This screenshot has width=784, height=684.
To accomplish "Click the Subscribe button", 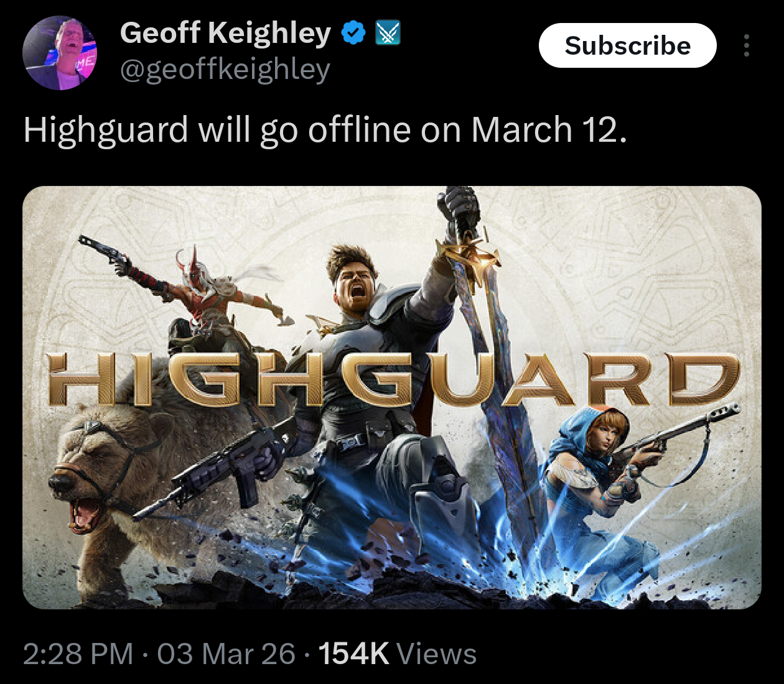I will coord(628,45).
